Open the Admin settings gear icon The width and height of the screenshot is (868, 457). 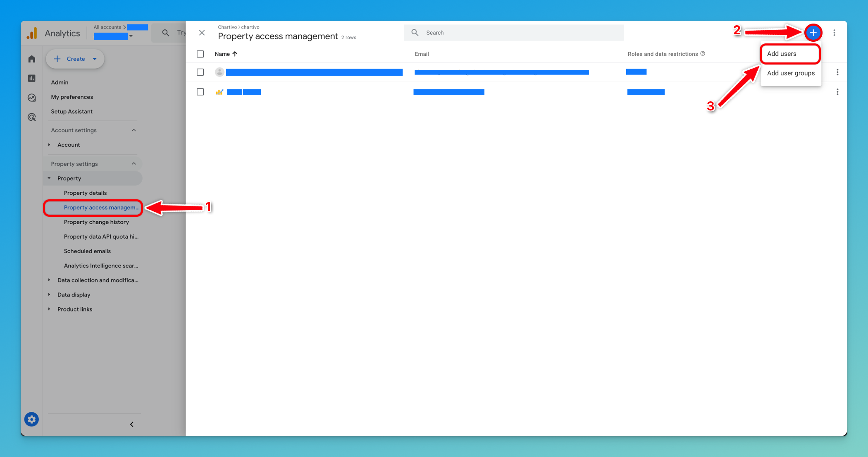click(x=31, y=419)
